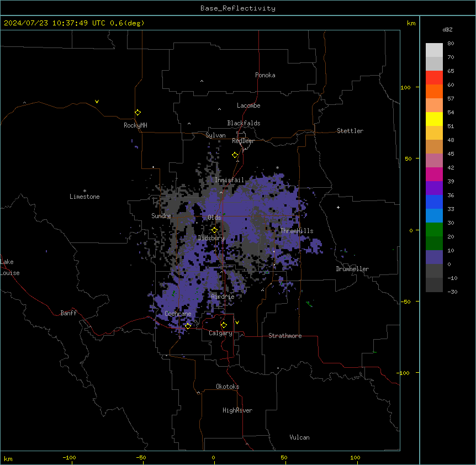Click the Banff label
This screenshot has width=476, height=465.
point(68,313)
